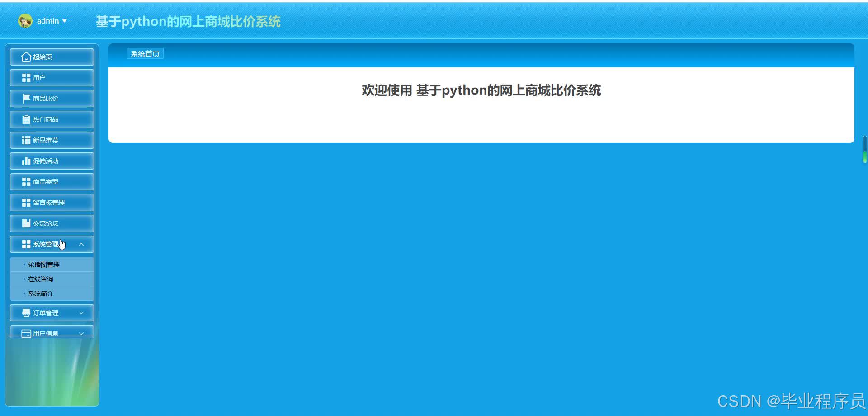
Task: Click the grid icon for 商品类型
Action: 26,182
